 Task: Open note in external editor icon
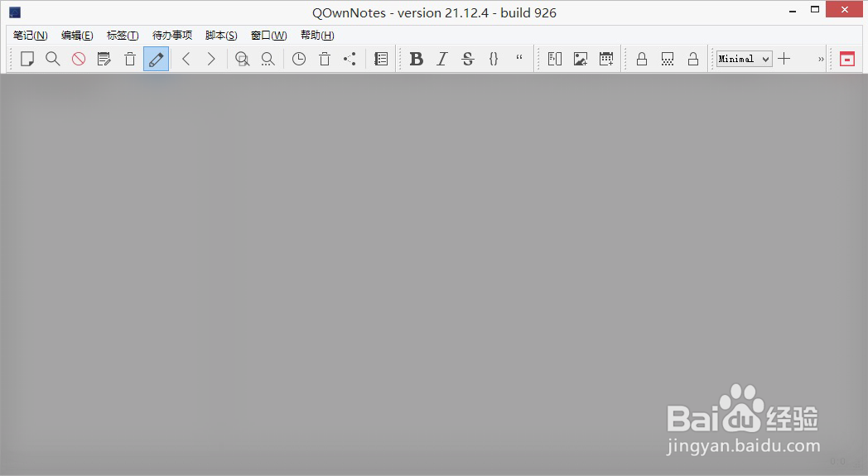104,59
